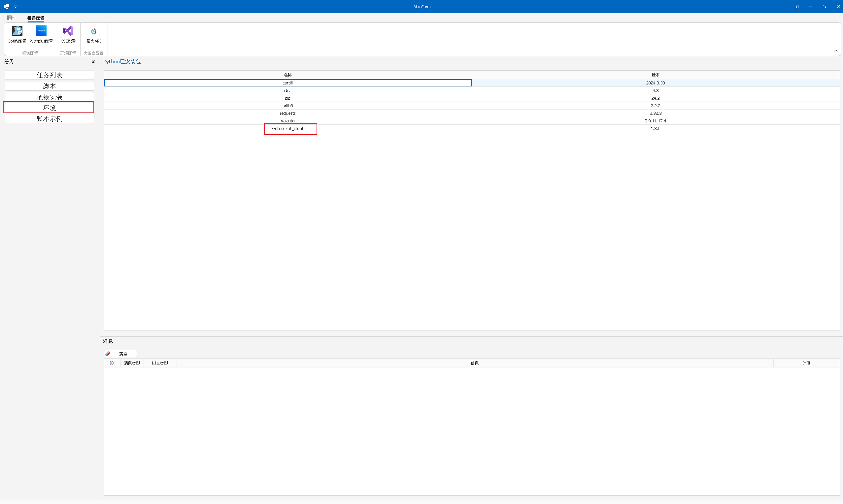The image size is (843, 504).
Task: Open the quick access toolbar dropdown arrow
Action: point(16,7)
